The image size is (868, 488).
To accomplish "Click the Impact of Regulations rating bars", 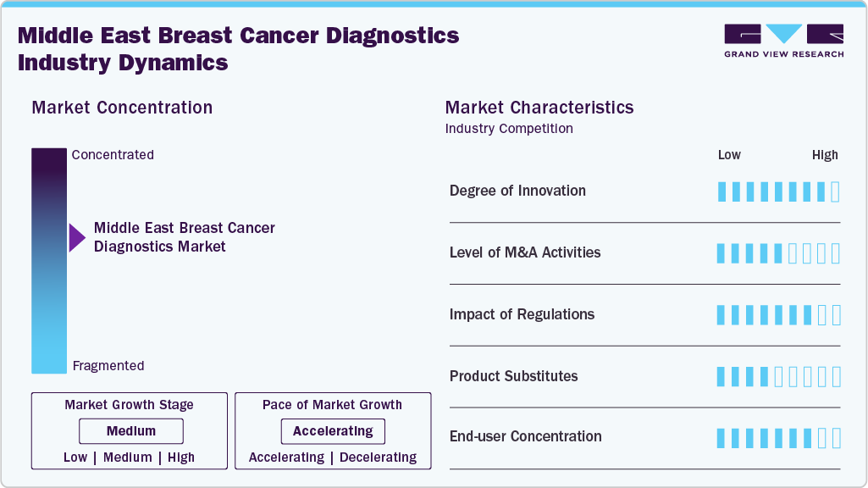I will click(x=778, y=315).
